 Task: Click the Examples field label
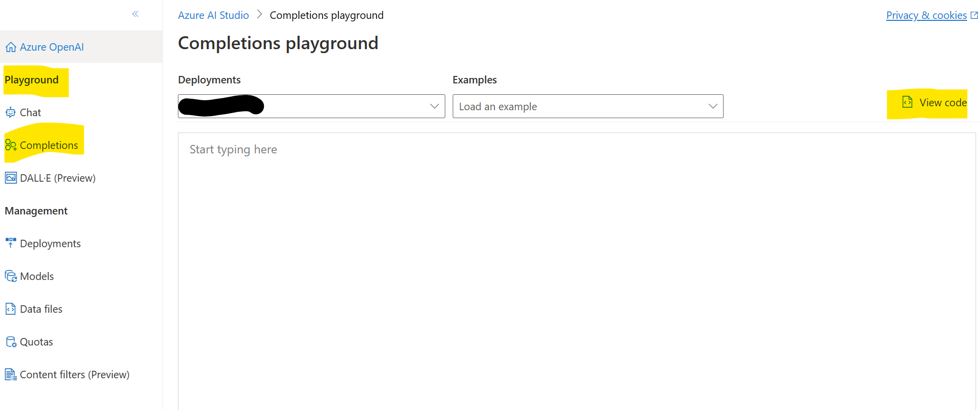(x=475, y=80)
